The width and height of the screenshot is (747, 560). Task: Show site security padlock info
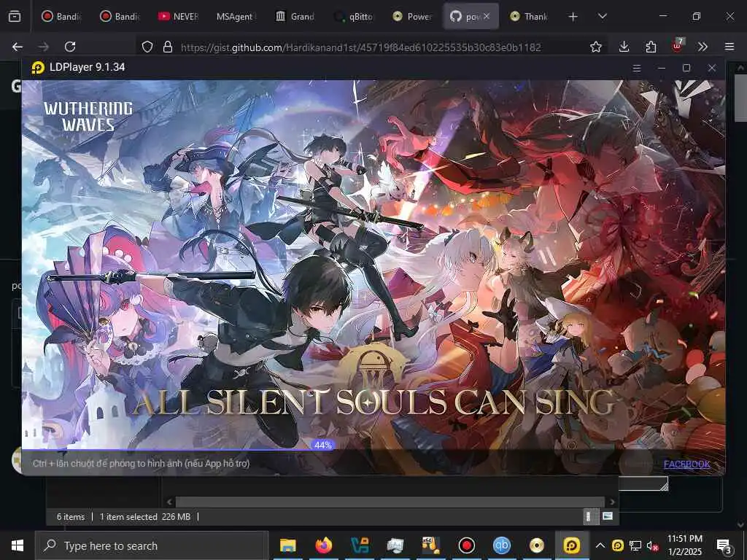(167, 47)
